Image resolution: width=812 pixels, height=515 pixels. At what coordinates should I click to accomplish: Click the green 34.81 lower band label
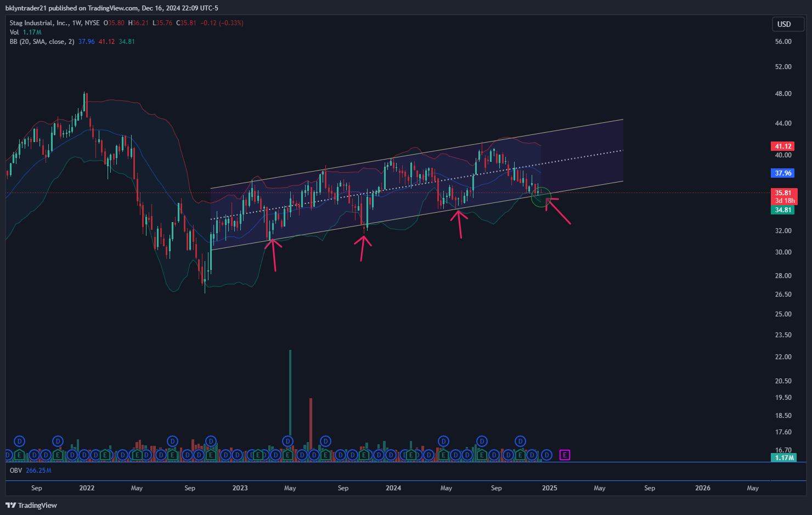click(x=783, y=210)
